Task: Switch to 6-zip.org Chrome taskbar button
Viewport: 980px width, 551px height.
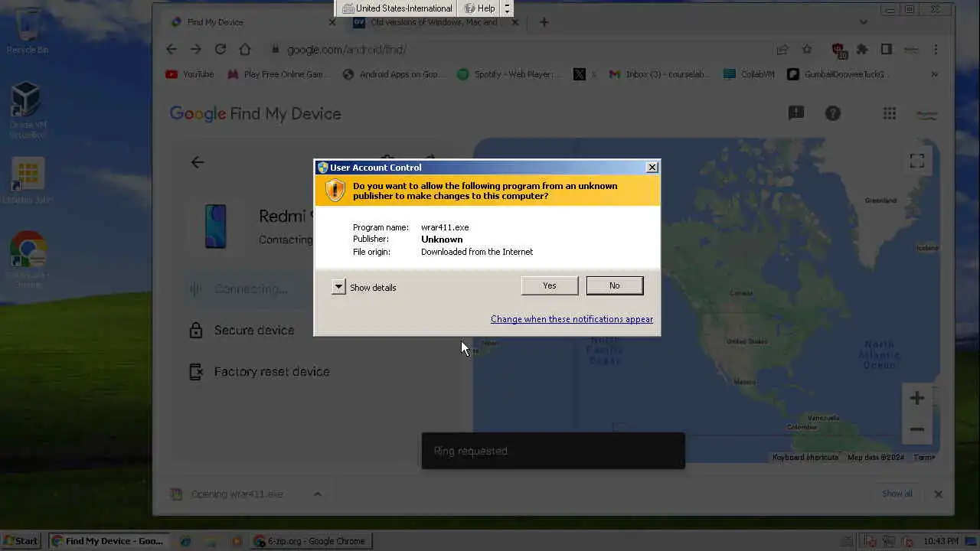Action: pos(312,541)
